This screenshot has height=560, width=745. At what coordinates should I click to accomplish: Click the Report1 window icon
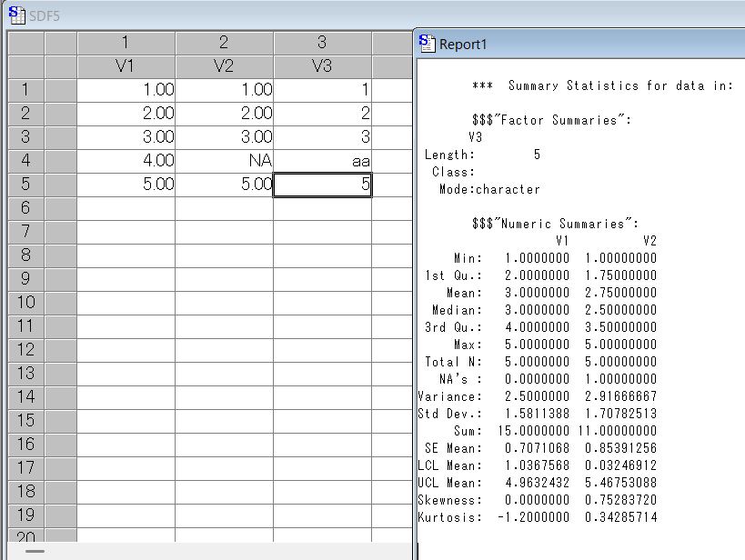[x=427, y=44]
